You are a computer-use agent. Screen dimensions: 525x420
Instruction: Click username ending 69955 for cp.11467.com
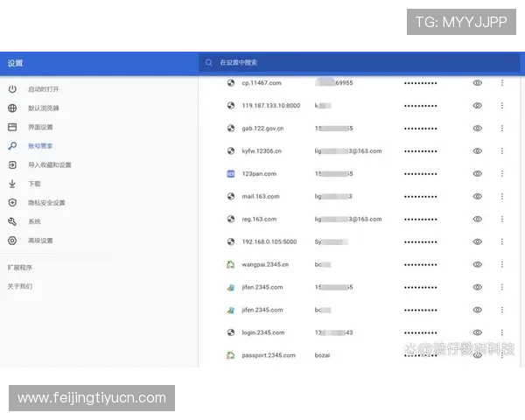[x=334, y=83]
